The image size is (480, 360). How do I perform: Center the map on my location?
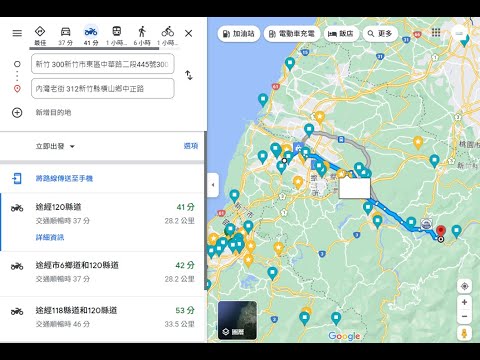tap(464, 286)
